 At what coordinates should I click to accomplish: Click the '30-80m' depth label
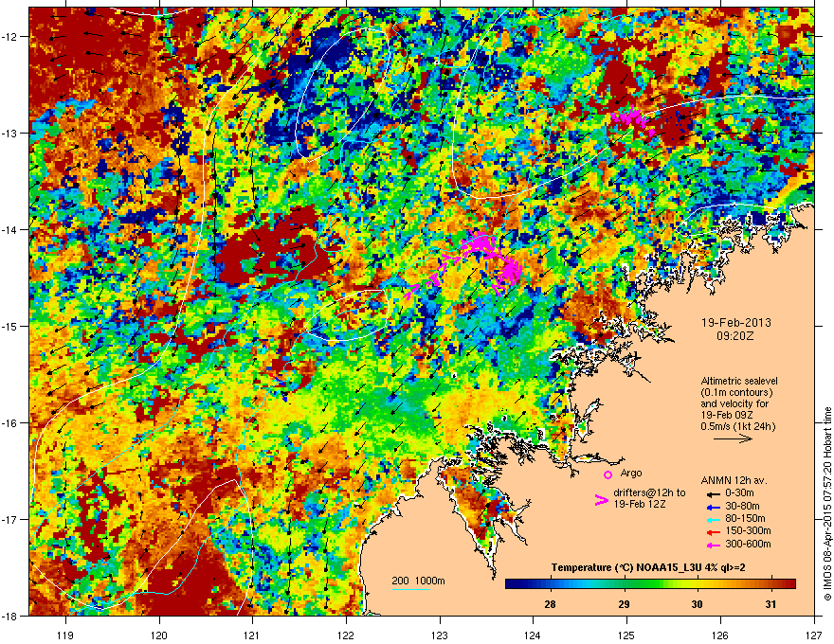click(742, 507)
